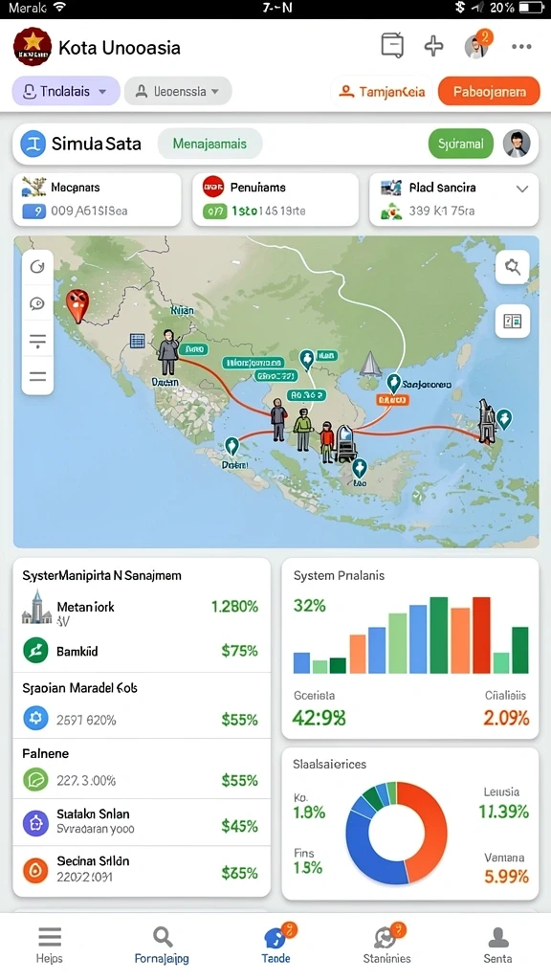Tap the 5.99% Vamana value
This screenshot has height=980, width=551.
(x=507, y=877)
